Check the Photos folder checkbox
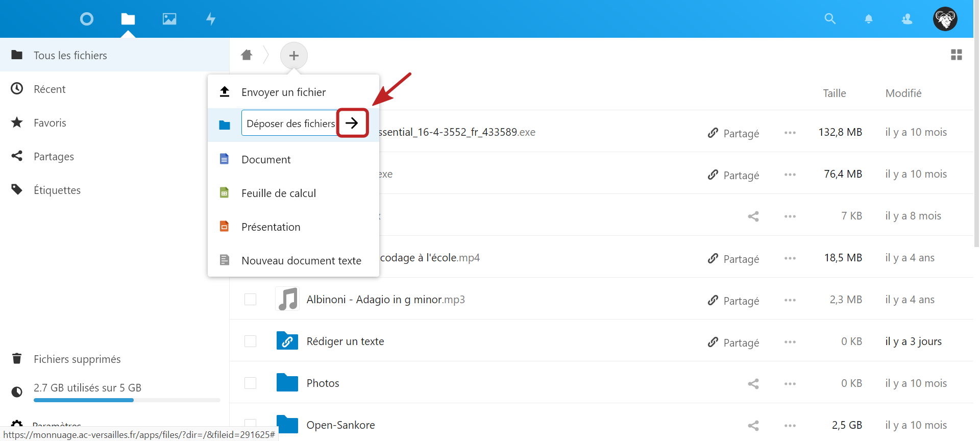Screen dimensions: 980x441 pyautogui.click(x=250, y=383)
